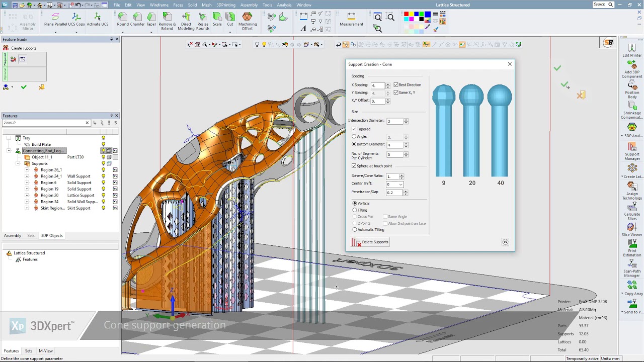Open the Direct Modeling tool

186,22
